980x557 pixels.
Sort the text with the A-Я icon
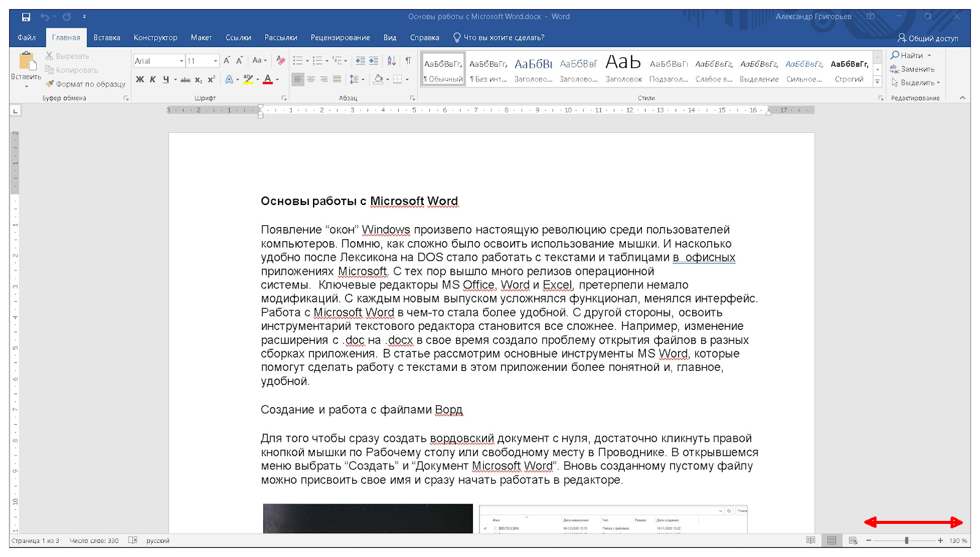coord(391,61)
